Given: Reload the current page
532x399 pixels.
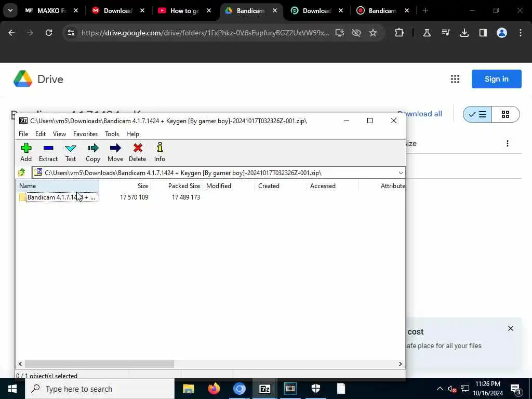Looking at the screenshot, I should (x=49, y=33).
